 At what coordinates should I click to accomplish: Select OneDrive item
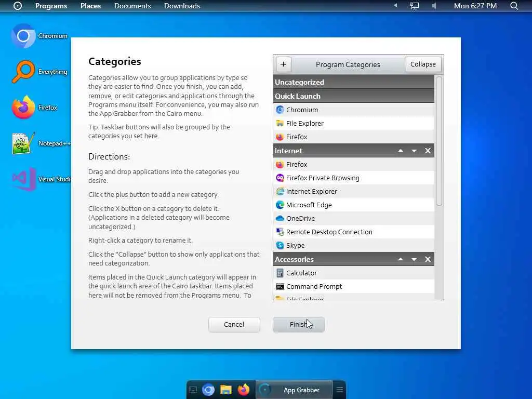click(x=353, y=219)
